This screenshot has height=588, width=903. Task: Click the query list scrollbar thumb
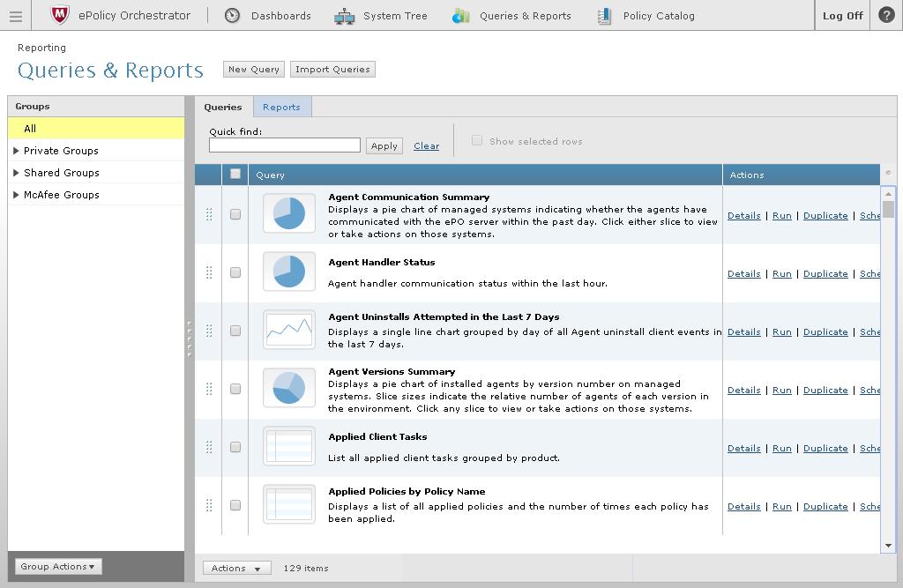[889, 208]
